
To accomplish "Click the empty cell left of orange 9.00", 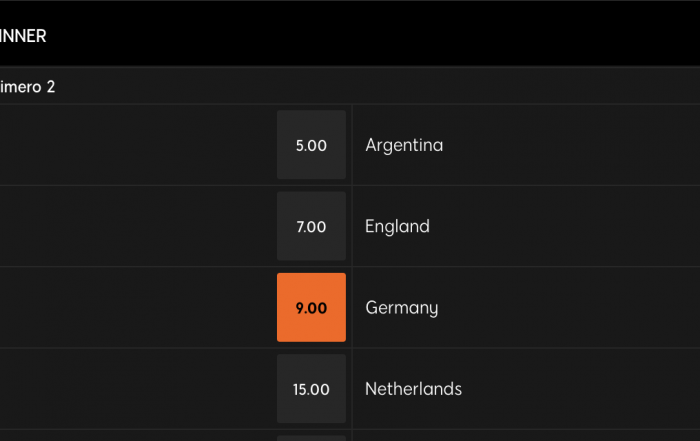I will tap(136, 308).
